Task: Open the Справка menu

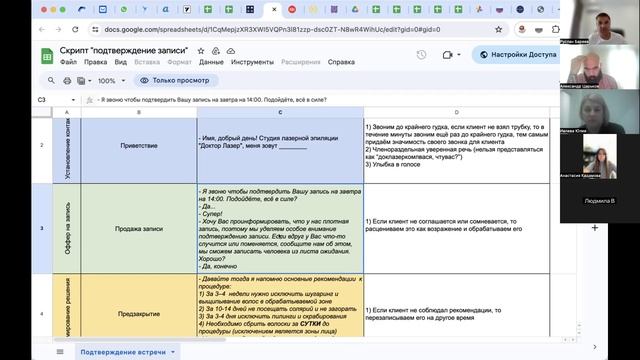Action: tap(341, 62)
